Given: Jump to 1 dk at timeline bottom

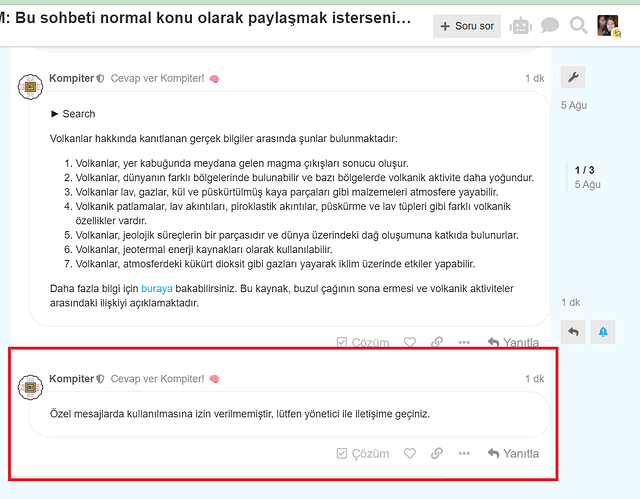Looking at the screenshot, I should 571,302.
